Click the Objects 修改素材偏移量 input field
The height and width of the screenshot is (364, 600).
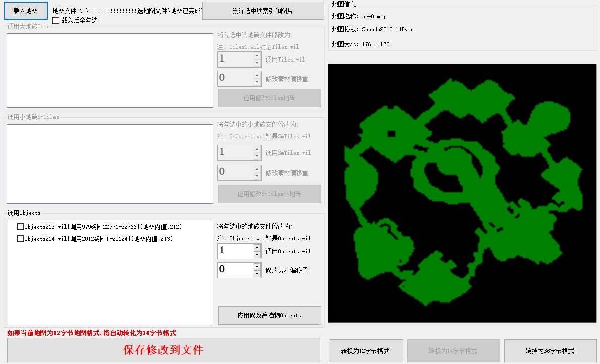point(235,270)
